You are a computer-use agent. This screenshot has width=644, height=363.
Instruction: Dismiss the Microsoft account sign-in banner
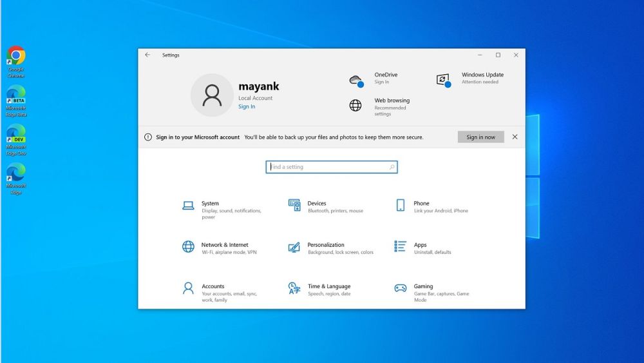coord(515,137)
